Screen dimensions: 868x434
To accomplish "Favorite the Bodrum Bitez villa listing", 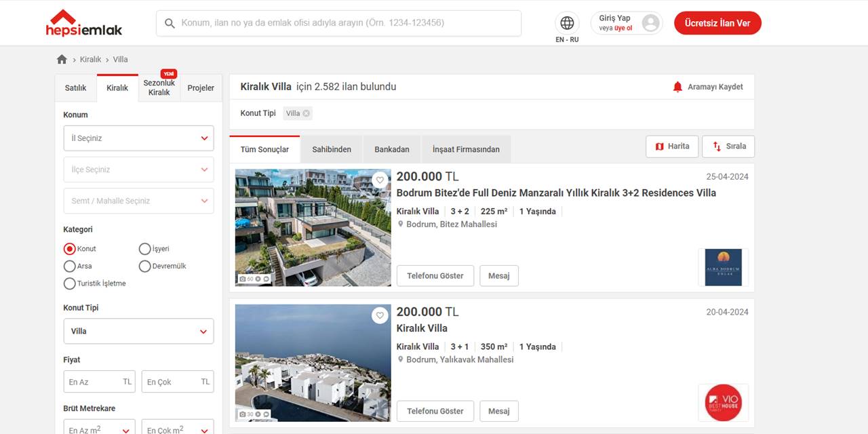I will click(x=380, y=180).
